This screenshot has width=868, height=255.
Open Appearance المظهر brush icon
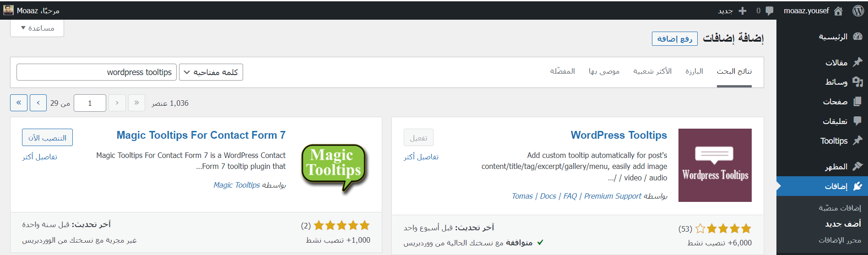858,167
